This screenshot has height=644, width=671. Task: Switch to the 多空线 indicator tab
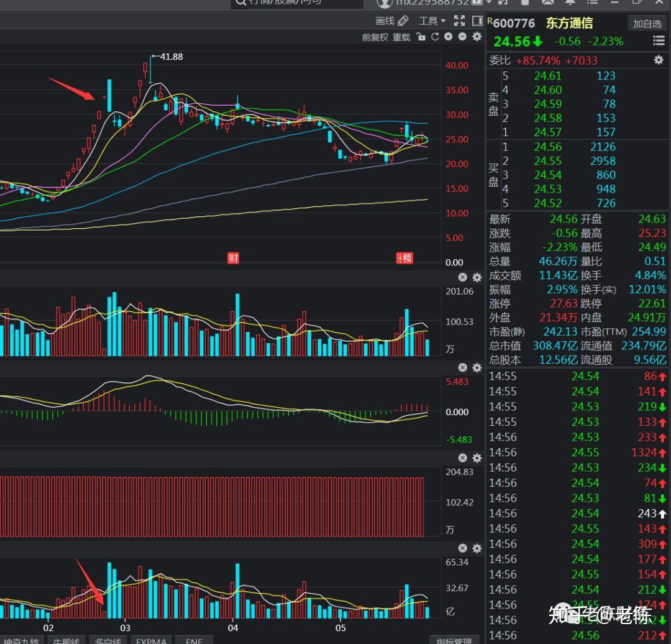(108, 640)
